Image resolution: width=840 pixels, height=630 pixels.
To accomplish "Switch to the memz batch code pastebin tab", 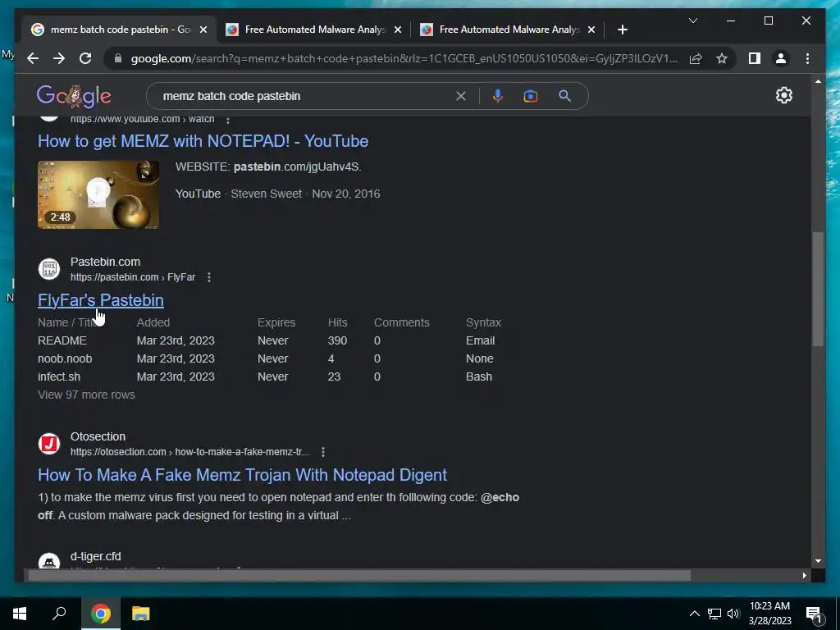I will pyautogui.click(x=119, y=30).
